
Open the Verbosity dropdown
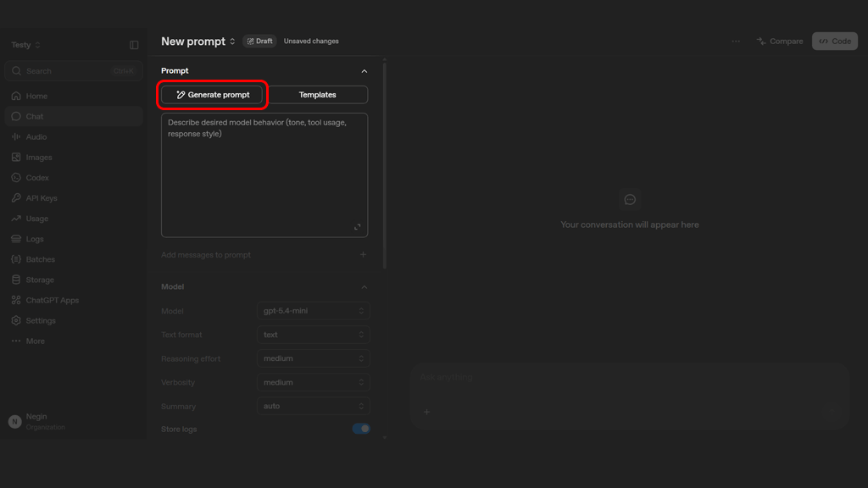pyautogui.click(x=314, y=382)
